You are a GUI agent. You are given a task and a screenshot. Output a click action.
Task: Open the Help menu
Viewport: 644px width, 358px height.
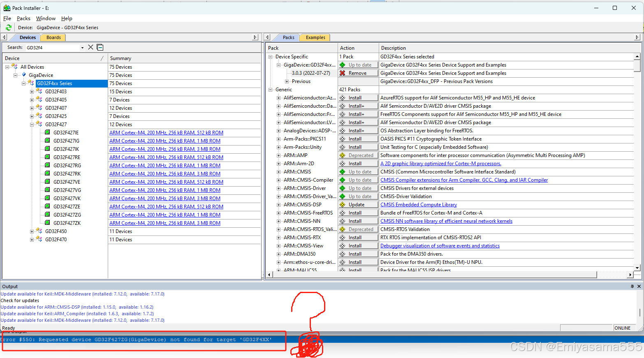[x=67, y=18]
